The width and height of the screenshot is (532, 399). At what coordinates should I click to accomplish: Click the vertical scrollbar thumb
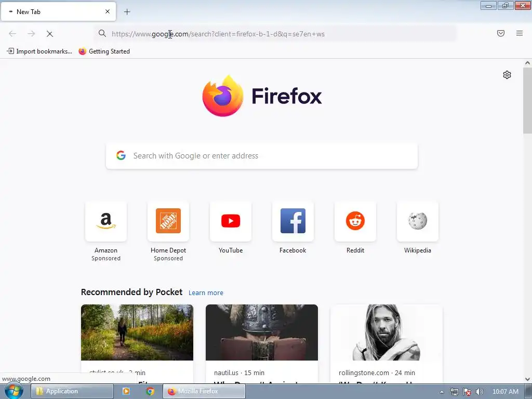click(527, 100)
